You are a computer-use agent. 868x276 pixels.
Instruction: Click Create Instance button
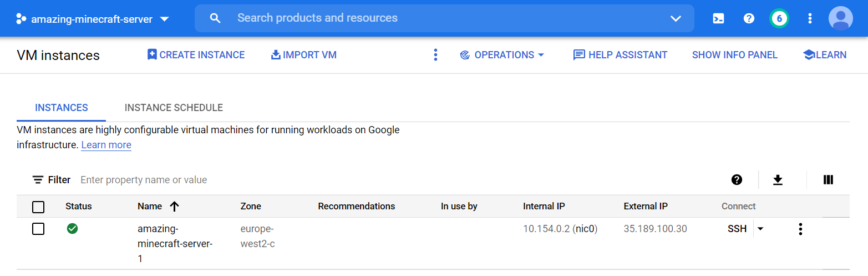pos(196,55)
